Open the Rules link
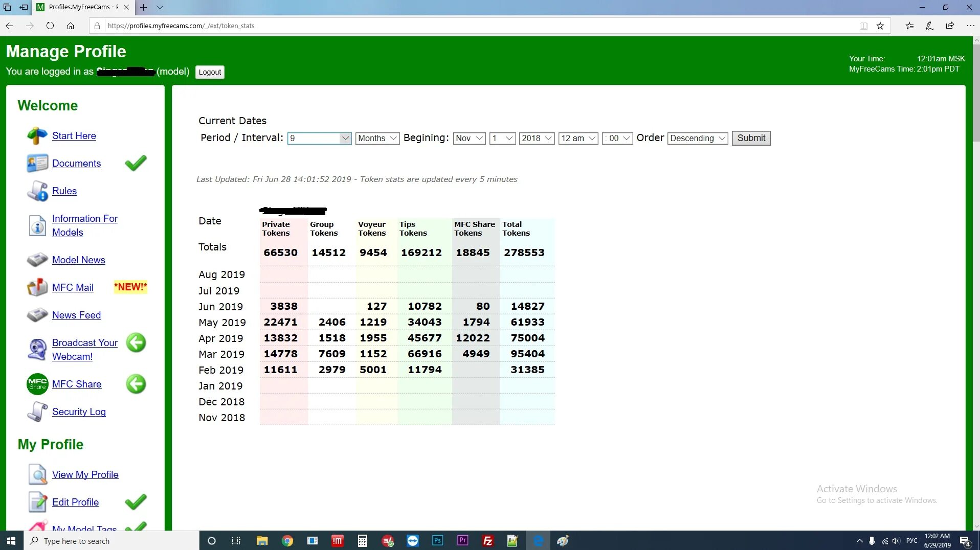This screenshot has width=980, height=550. click(x=64, y=191)
